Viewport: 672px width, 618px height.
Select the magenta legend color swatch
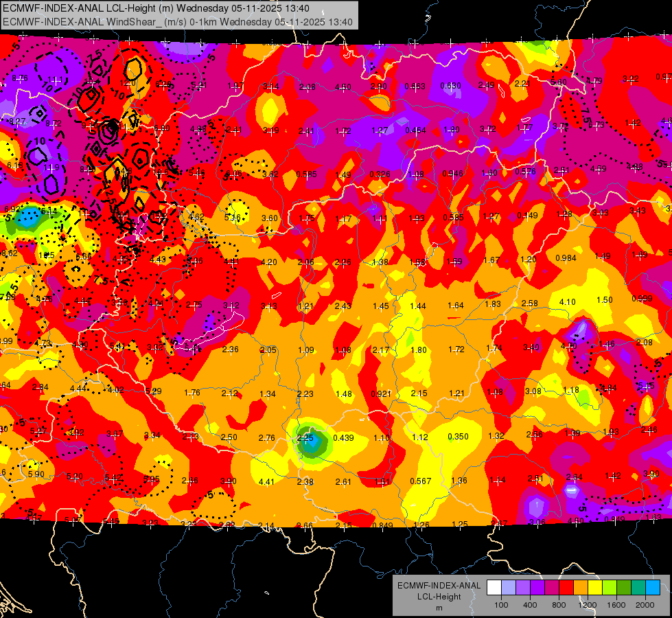pos(552,587)
